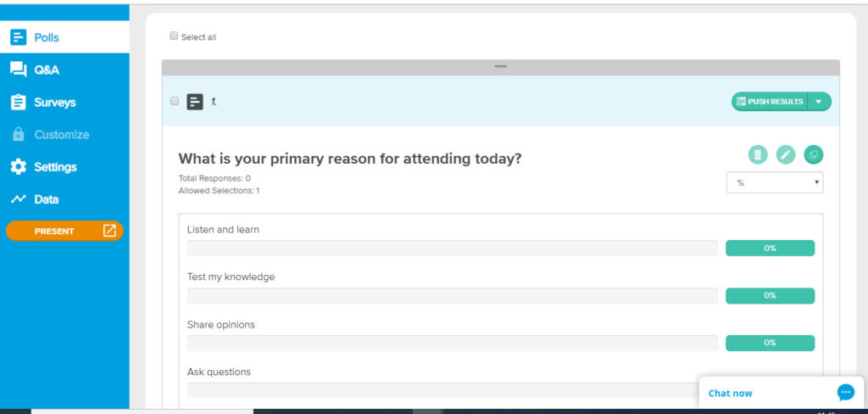
Task: Click the Q&A speech bubbles icon
Action: click(18, 70)
